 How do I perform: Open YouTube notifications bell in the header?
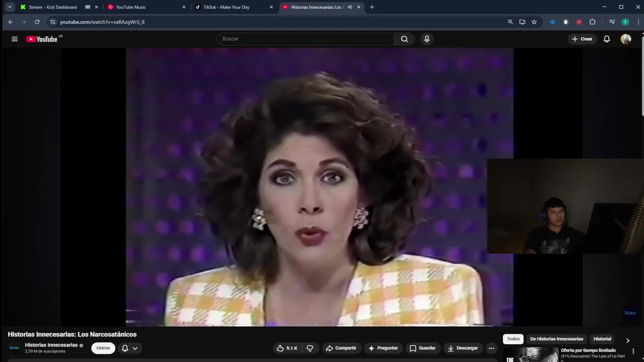pyautogui.click(x=607, y=39)
